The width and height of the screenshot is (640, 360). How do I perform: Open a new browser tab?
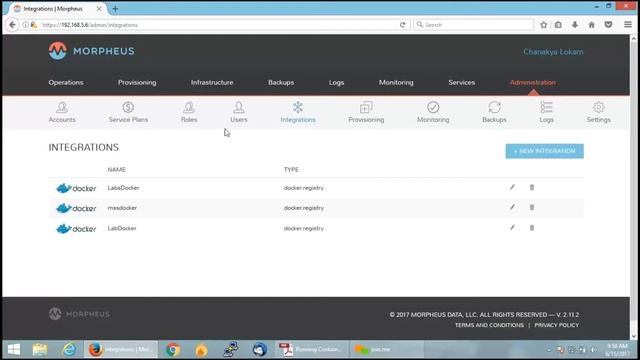[x=115, y=9]
